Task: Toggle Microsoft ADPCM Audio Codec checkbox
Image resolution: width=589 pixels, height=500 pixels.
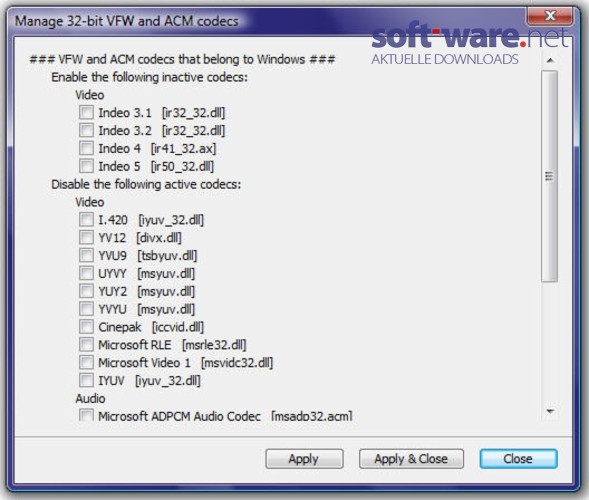Action: (x=86, y=415)
